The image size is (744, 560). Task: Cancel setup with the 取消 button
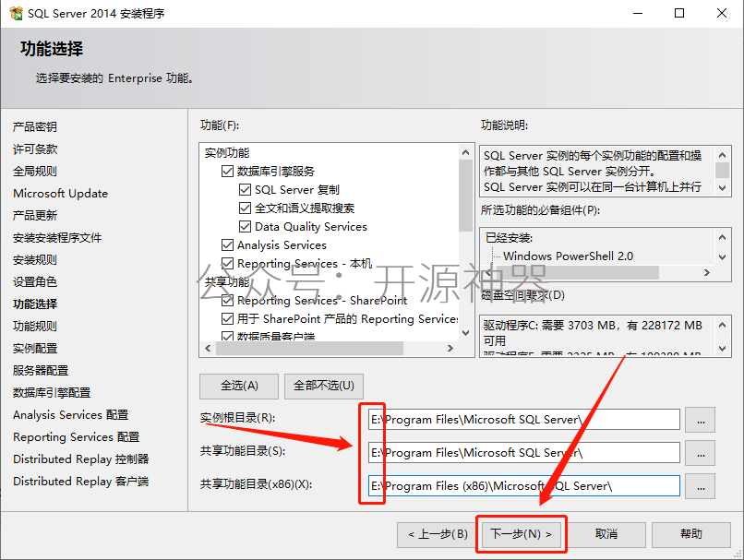coord(606,534)
